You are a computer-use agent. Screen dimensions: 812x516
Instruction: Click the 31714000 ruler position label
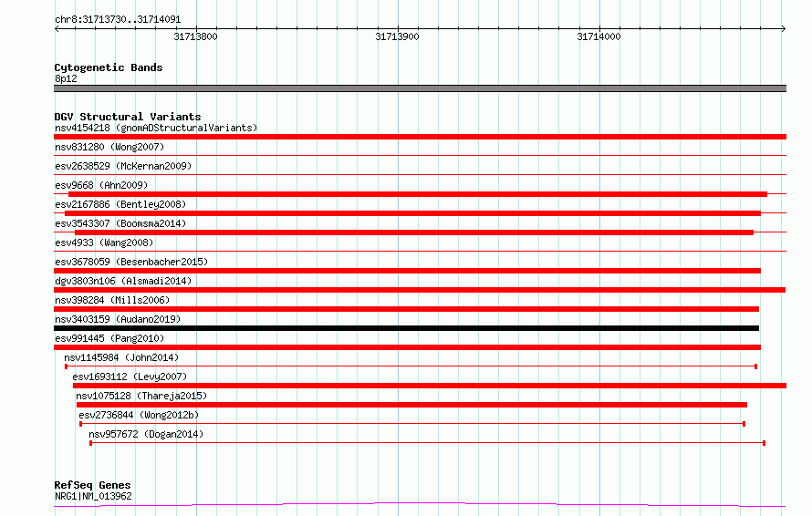[599, 36]
